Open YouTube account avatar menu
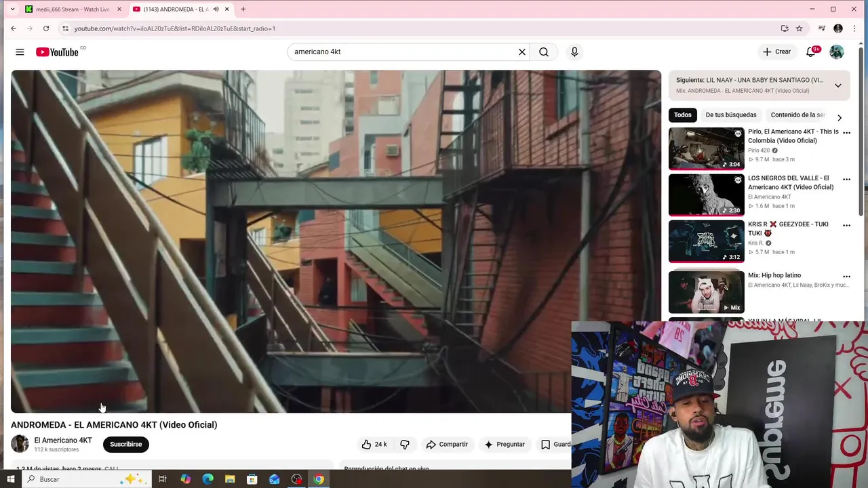The width and height of the screenshot is (868, 488). (x=837, y=52)
